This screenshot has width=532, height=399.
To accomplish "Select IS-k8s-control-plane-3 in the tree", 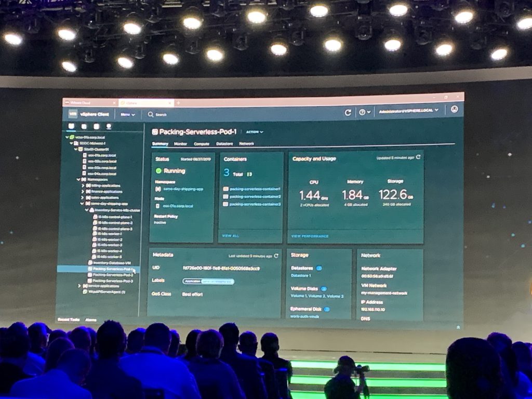I will point(113,229).
